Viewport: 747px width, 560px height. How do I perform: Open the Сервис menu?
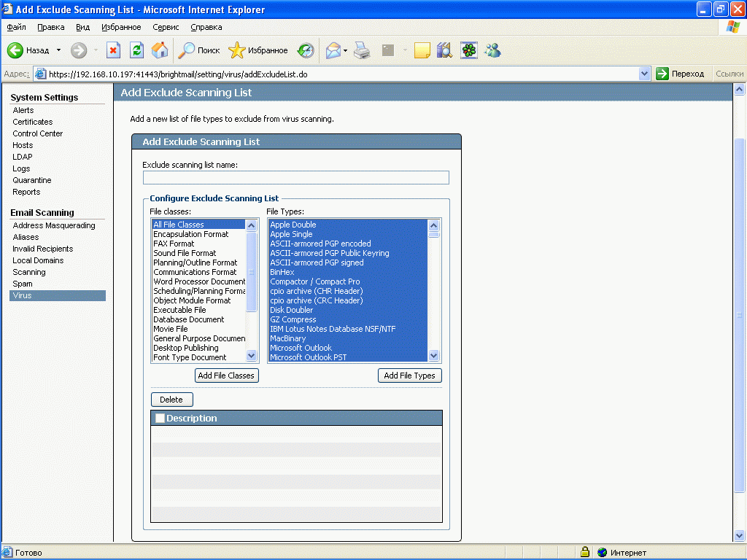pos(166,27)
